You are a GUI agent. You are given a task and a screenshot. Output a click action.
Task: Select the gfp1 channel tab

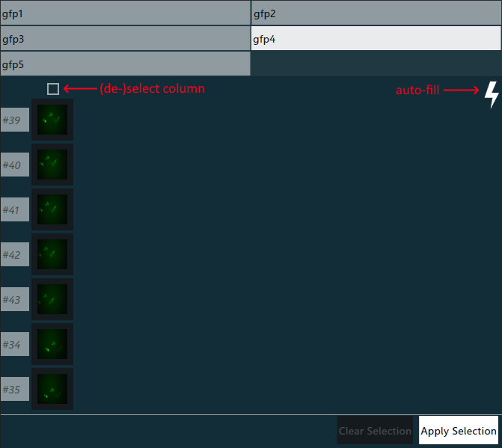[125, 13]
